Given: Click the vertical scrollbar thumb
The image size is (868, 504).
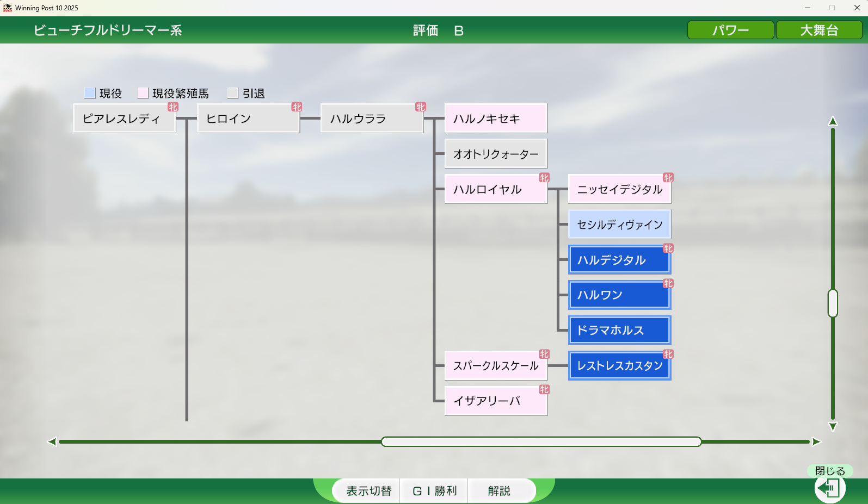Looking at the screenshot, I should coord(833,303).
